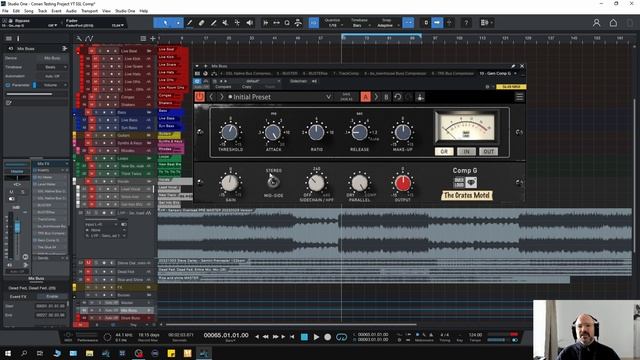
Task: Open File Explorer from the taskbar
Action: pyautogui.click(x=89, y=353)
